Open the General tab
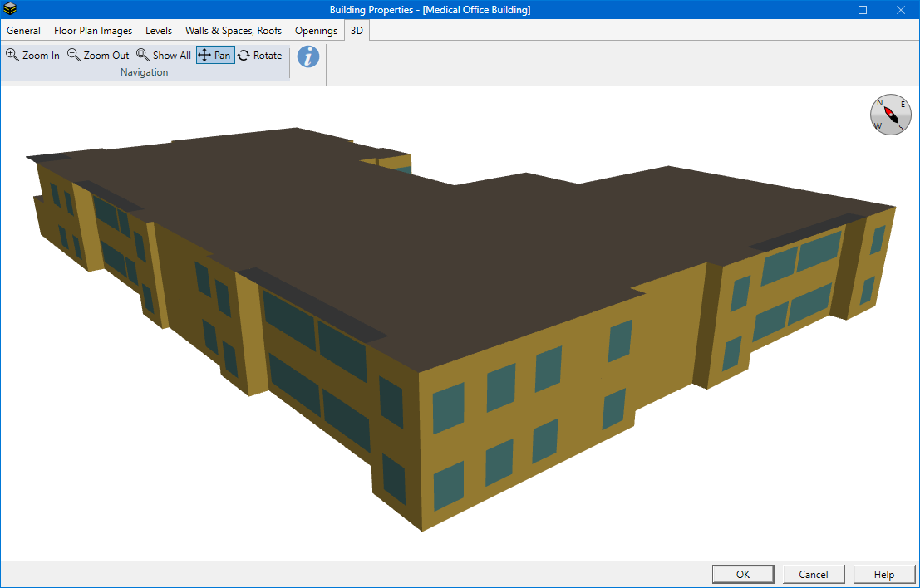920x588 pixels. pyautogui.click(x=23, y=31)
